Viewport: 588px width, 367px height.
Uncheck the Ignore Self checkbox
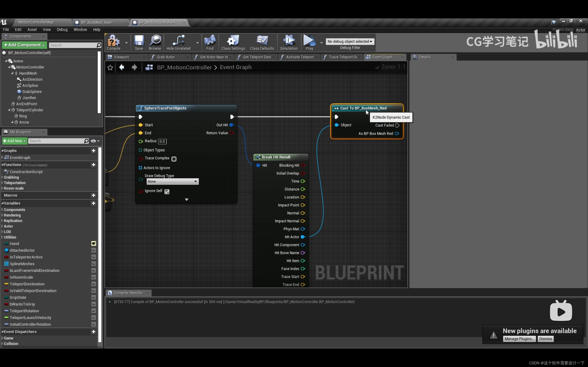pyautogui.click(x=167, y=192)
